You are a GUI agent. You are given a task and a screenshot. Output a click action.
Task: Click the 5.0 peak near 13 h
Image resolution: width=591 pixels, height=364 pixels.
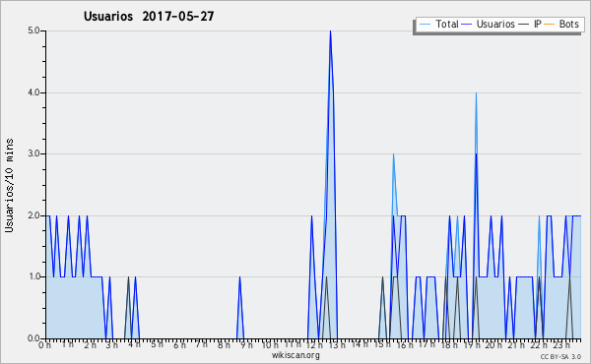point(330,31)
